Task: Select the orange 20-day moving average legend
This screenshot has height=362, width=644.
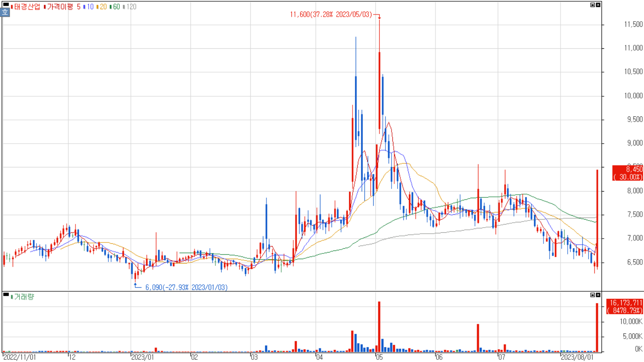Action: 102,7
